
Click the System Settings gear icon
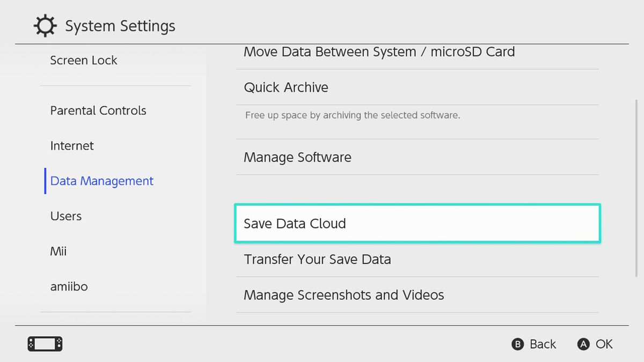click(x=45, y=25)
